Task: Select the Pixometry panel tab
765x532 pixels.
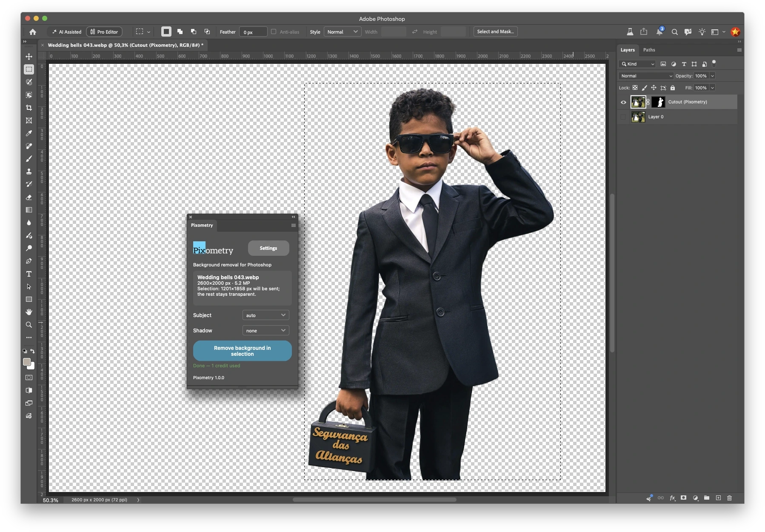Action: (202, 225)
